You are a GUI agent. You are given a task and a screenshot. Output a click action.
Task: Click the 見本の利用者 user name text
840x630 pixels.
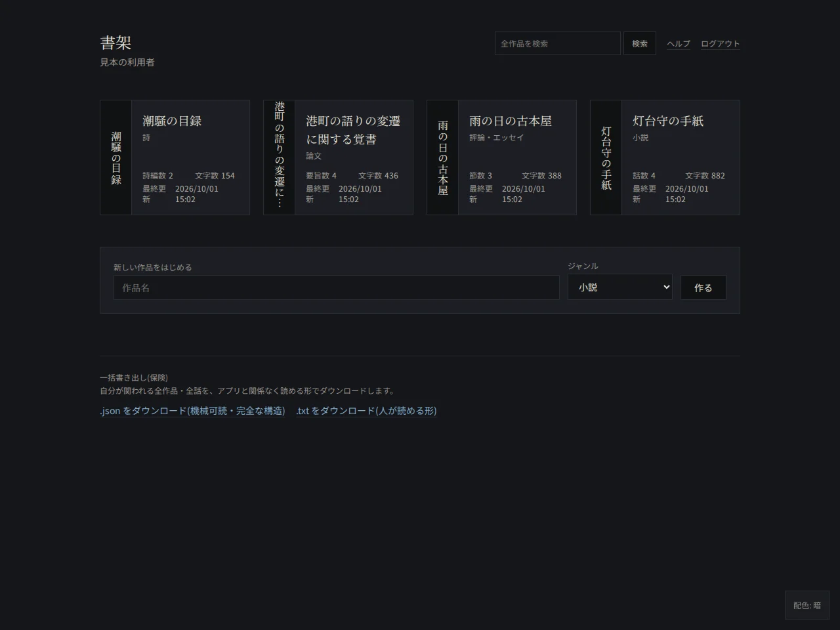[127, 62]
